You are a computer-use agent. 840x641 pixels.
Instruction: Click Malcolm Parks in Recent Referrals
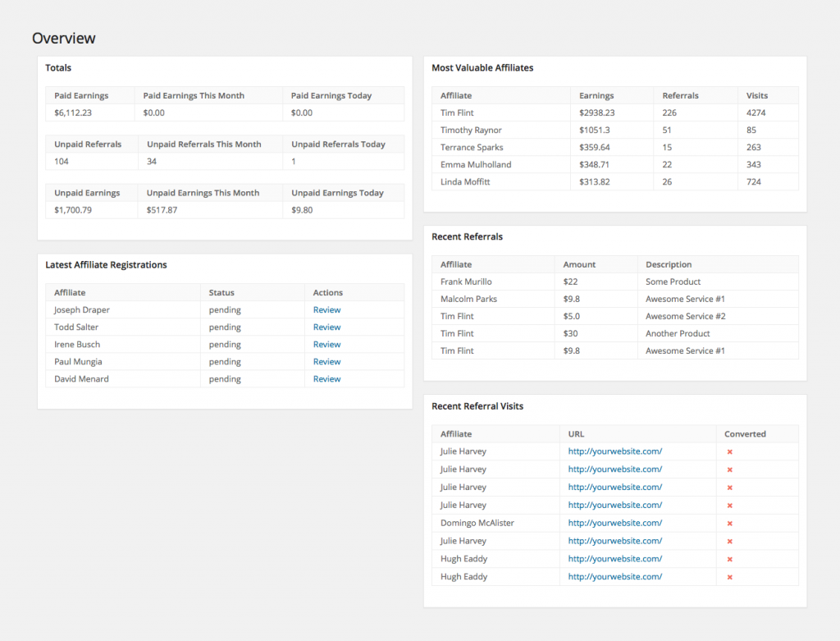pyautogui.click(x=468, y=299)
